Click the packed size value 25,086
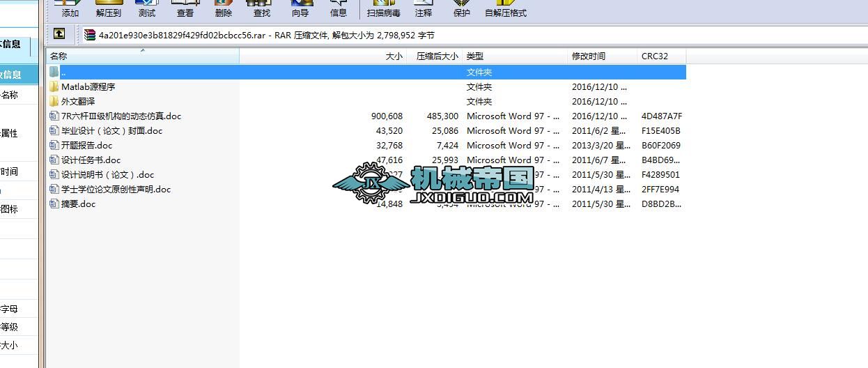The image size is (868, 368). (x=445, y=131)
